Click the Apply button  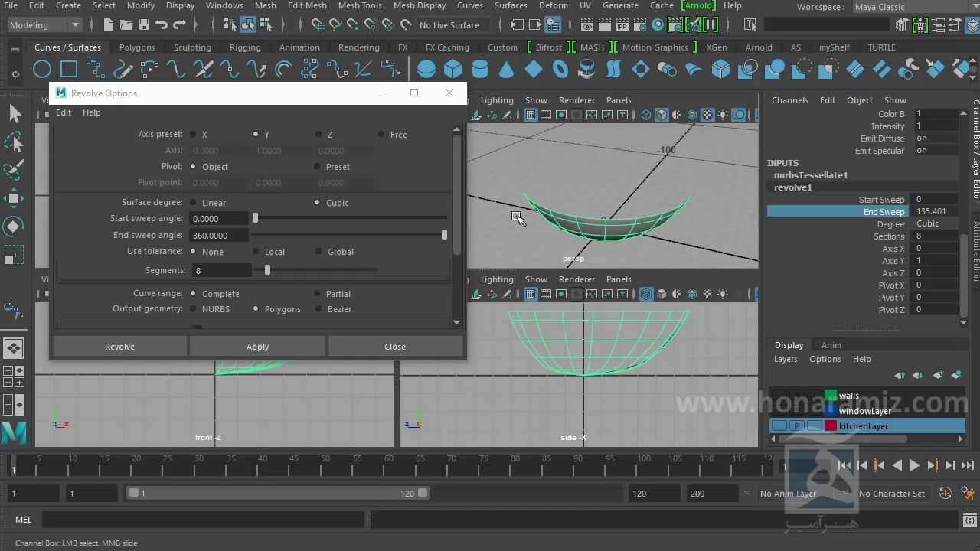[x=257, y=347]
